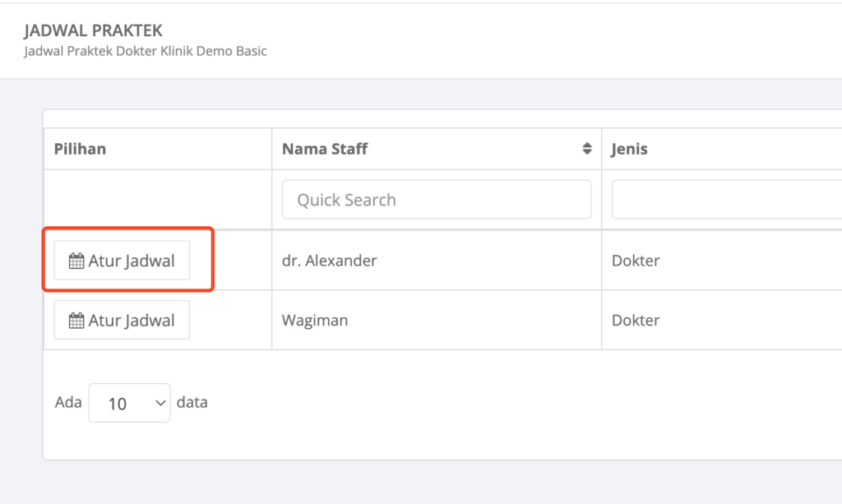Click the data label after the dropdown
The image size is (842, 504).
[192, 403]
